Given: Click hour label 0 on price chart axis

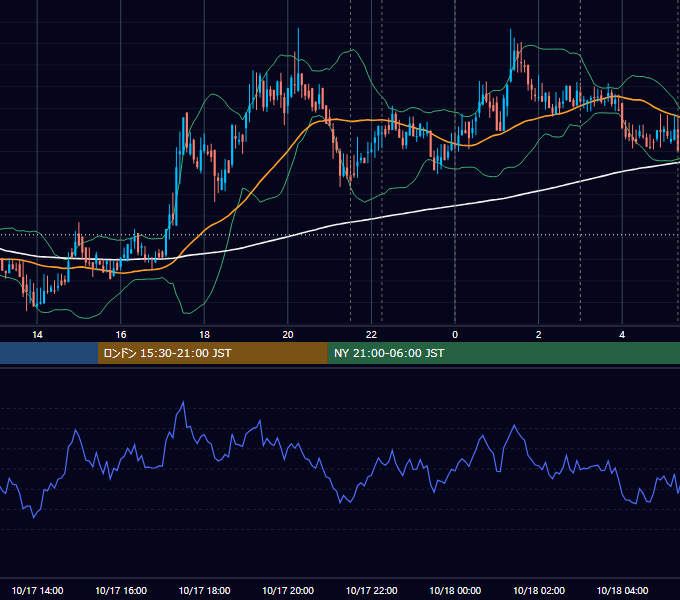Looking at the screenshot, I should point(455,335).
